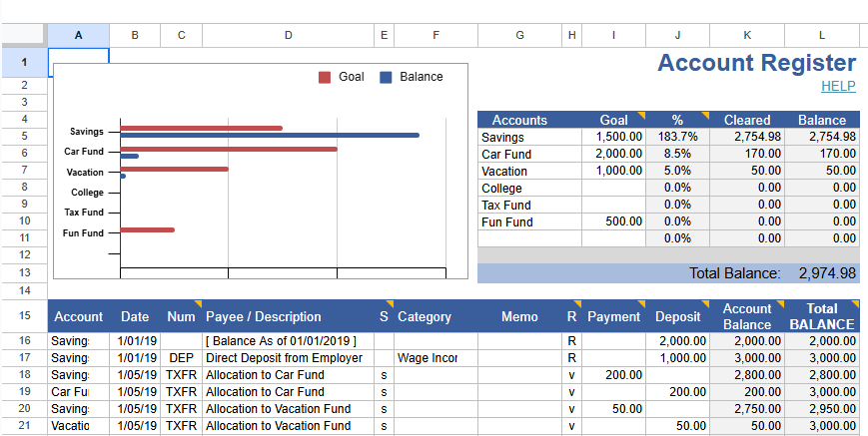Select the DEP cell in Num column
The width and height of the screenshot is (868, 436).
(181, 357)
